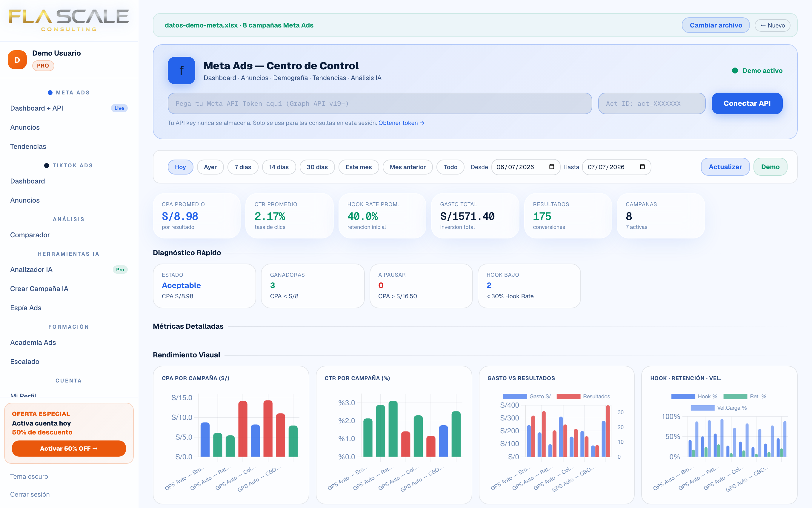The height and width of the screenshot is (508, 812).
Task: Toggle Hook % legend swatch
Action: click(683, 397)
